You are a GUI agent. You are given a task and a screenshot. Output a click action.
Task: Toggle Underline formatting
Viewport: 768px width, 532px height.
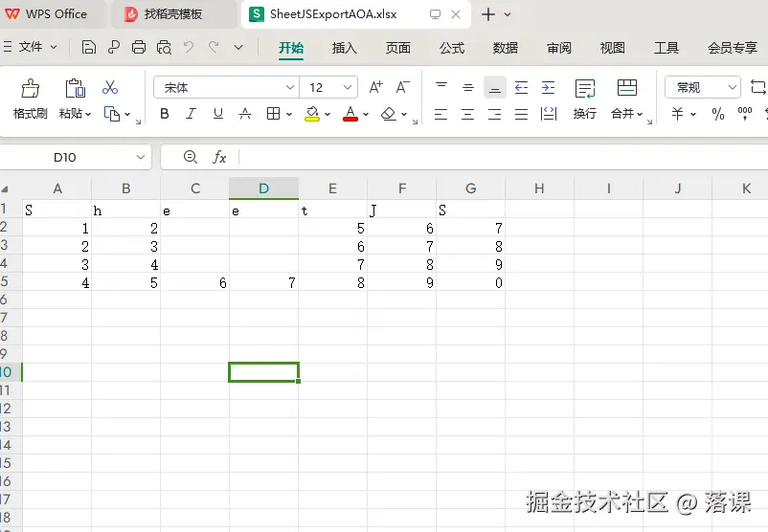pos(218,114)
